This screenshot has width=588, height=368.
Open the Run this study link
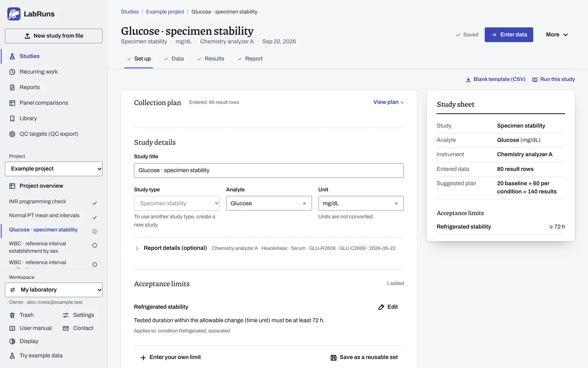(554, 79)
